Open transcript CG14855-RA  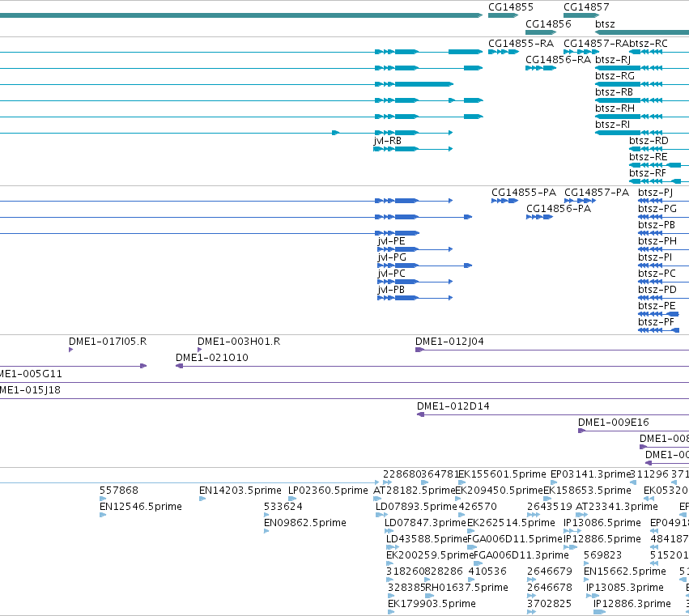coord(521,44)
